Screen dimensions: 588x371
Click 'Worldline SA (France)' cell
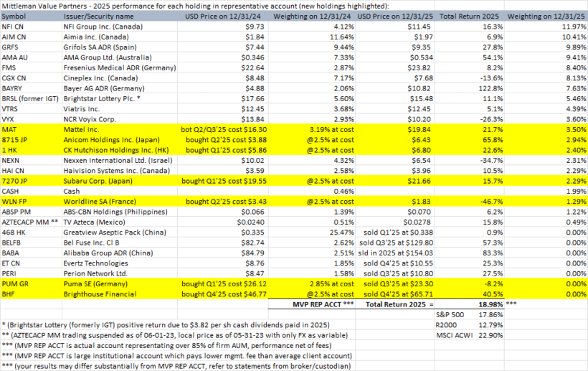click(x=120, y=202)
